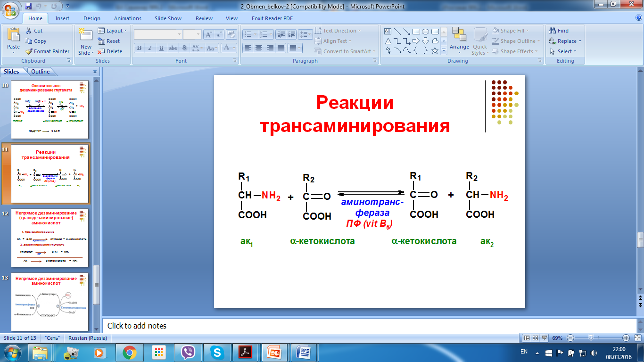
Task: Fit slide to current window
Action: (636, 338)
